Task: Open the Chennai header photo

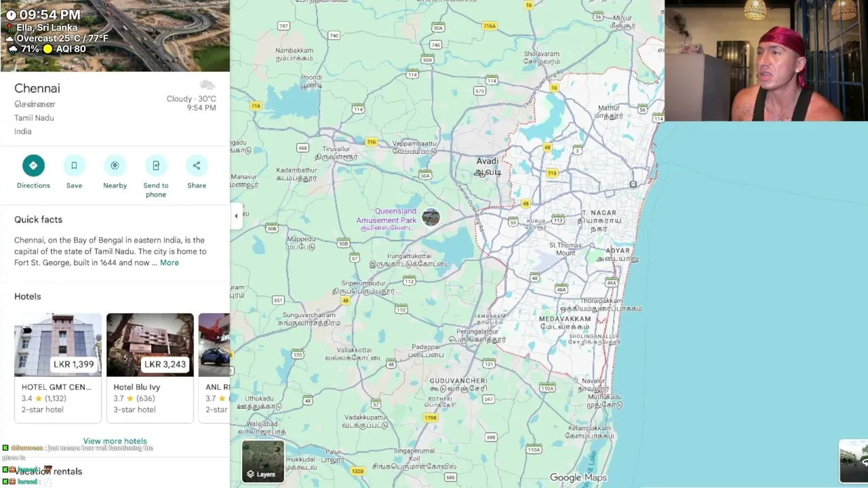Action: click(115, 36)
